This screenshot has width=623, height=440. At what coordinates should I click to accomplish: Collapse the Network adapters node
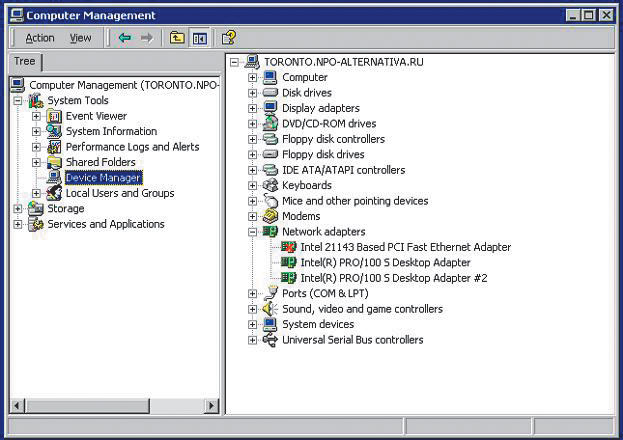point(253,232)
